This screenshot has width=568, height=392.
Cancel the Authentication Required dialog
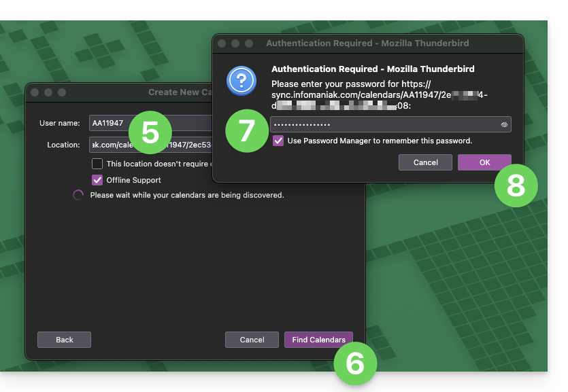click(x=426, y=162)
